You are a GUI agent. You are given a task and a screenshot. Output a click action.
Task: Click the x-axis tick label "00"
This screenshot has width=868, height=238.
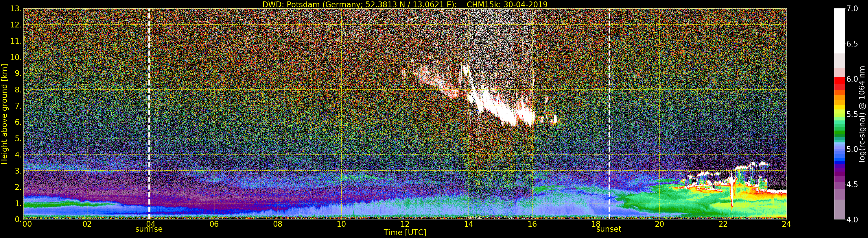27,224
